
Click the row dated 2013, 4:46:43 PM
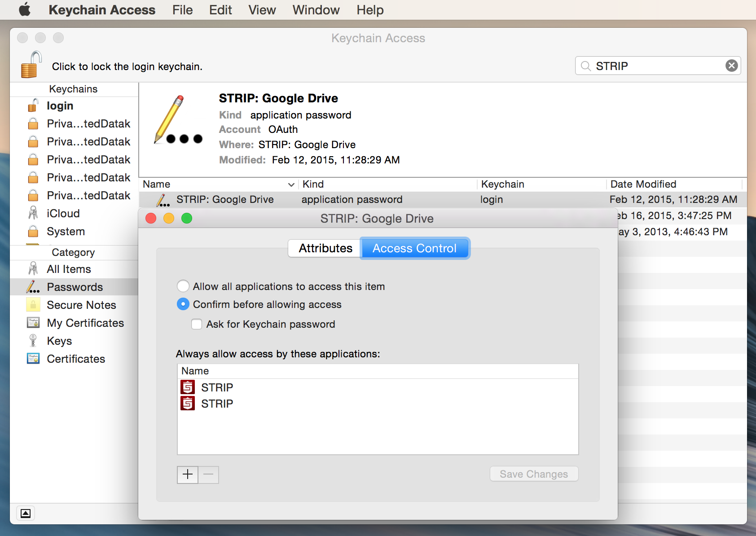click(682, 232)
